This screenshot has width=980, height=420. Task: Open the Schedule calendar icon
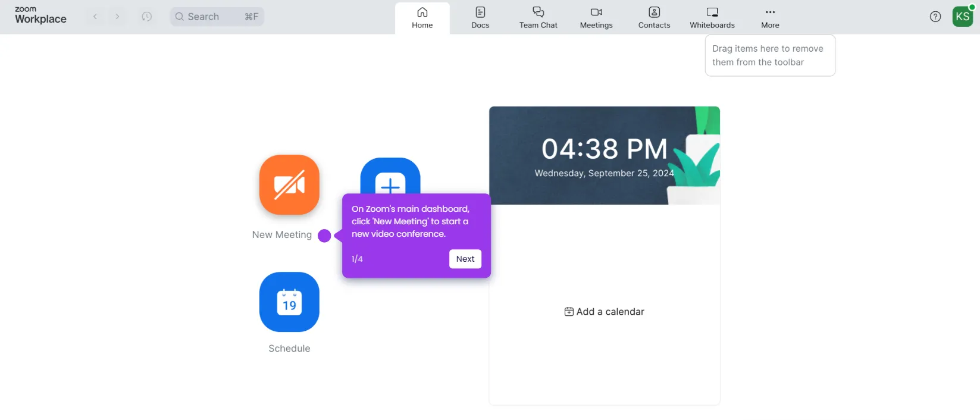point(289,302)
